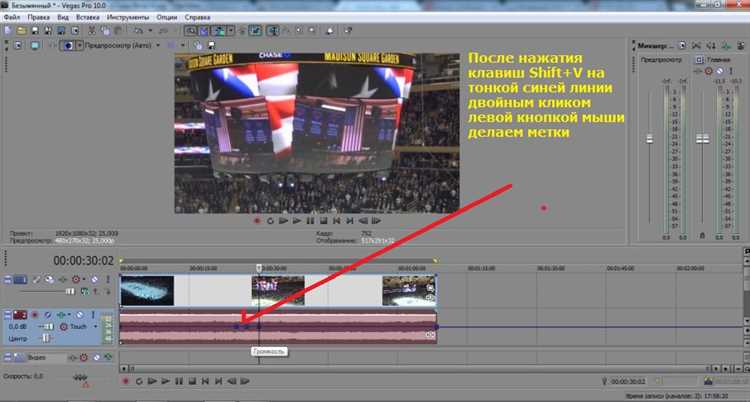Viewport: 750px width, 402px height.
Task: Expand the Split Screen View dropdown
Action: point(80,45)
